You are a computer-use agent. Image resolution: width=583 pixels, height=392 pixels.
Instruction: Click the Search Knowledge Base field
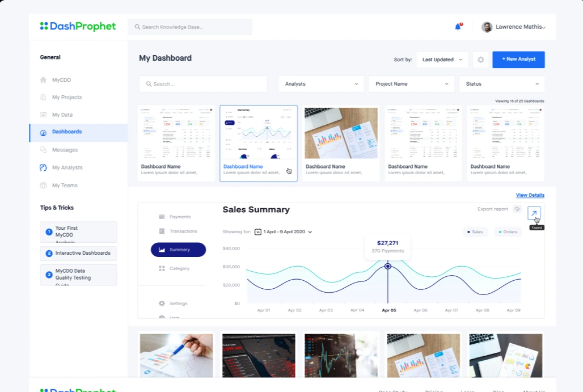pyautogui.click(x=190, y=27)
